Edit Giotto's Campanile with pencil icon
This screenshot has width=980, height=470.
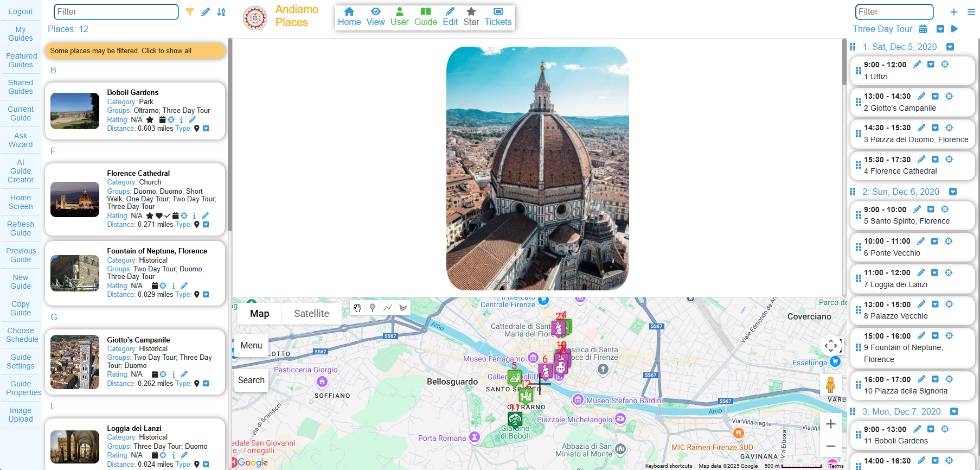click(x=184, y=374)
